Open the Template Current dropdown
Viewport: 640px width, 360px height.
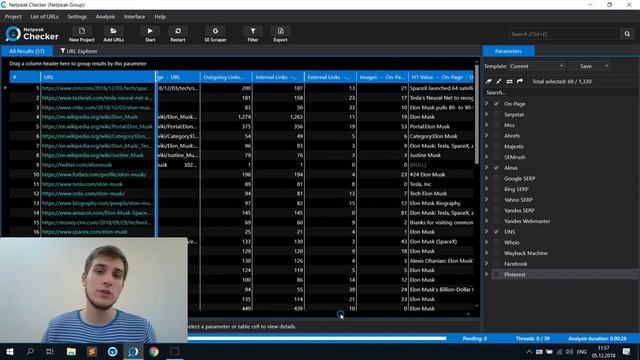(537, 66)
